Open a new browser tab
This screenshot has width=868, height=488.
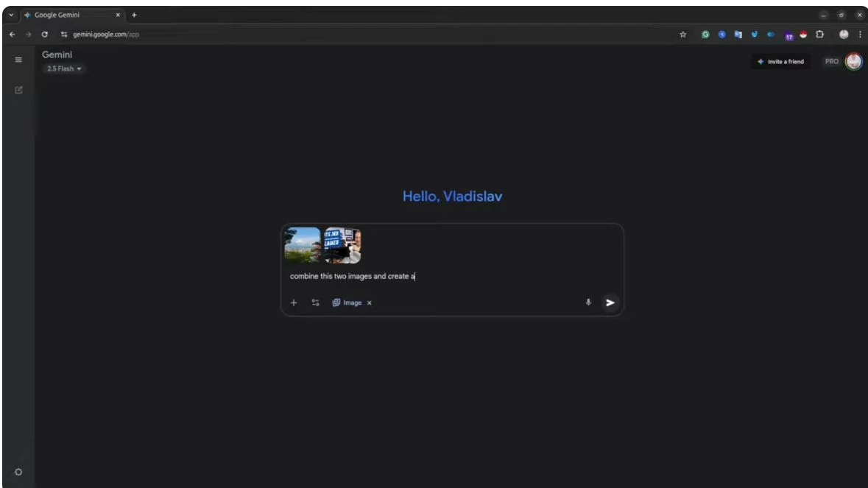pos(134,15)
